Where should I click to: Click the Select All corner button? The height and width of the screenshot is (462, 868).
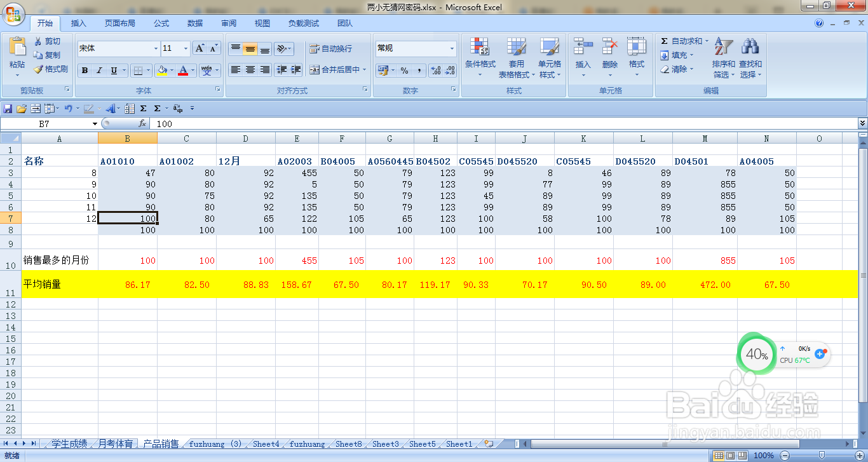[11, 138]
